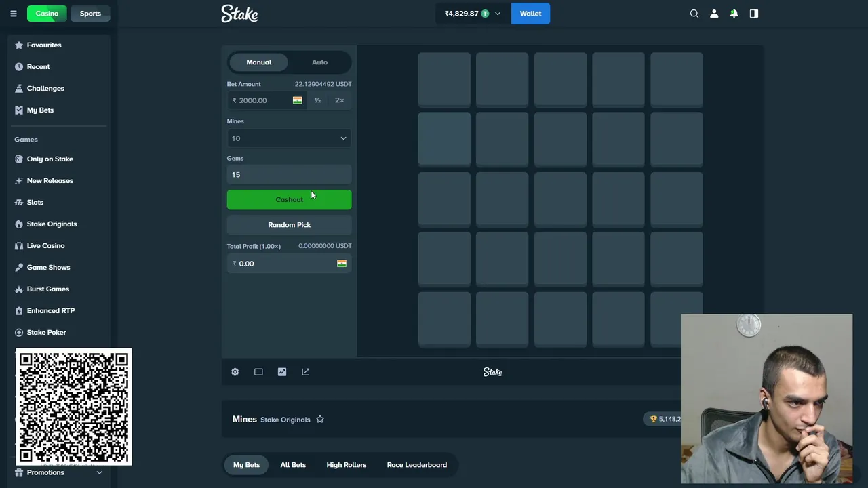Click the Game Shows icon
The image size is (868, 488).
[19, 267]
